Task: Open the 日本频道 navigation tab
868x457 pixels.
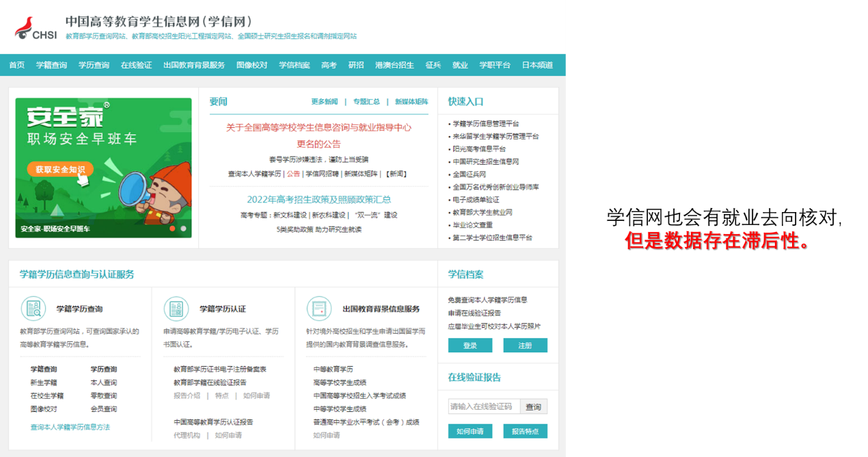Action: [537, 65]
